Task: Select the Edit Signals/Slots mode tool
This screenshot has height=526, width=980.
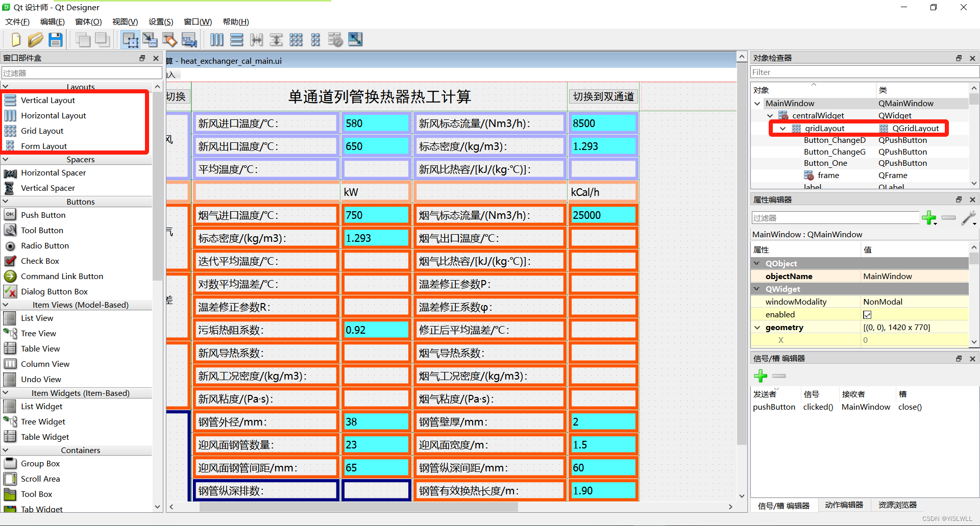Action: pos(150,40)
